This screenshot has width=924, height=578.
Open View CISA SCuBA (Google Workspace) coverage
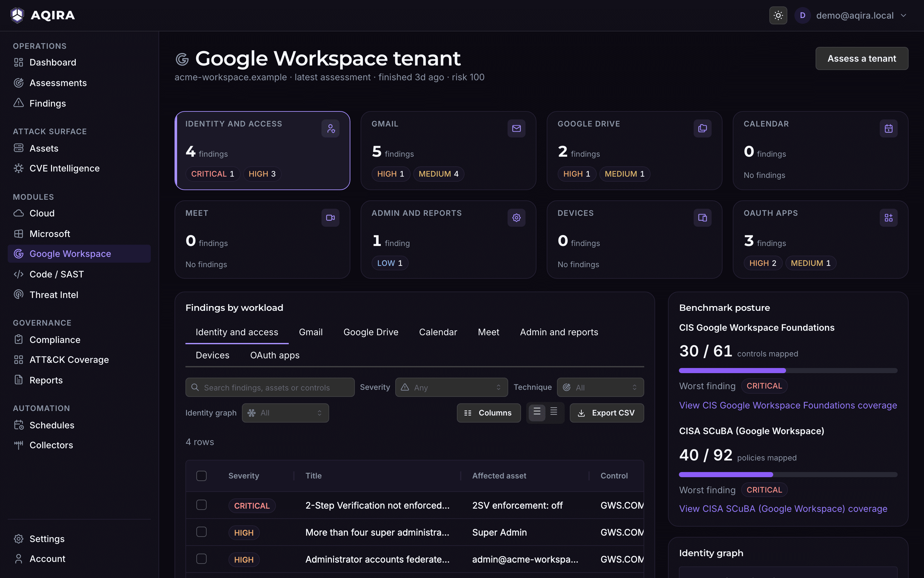coord(783,508)
